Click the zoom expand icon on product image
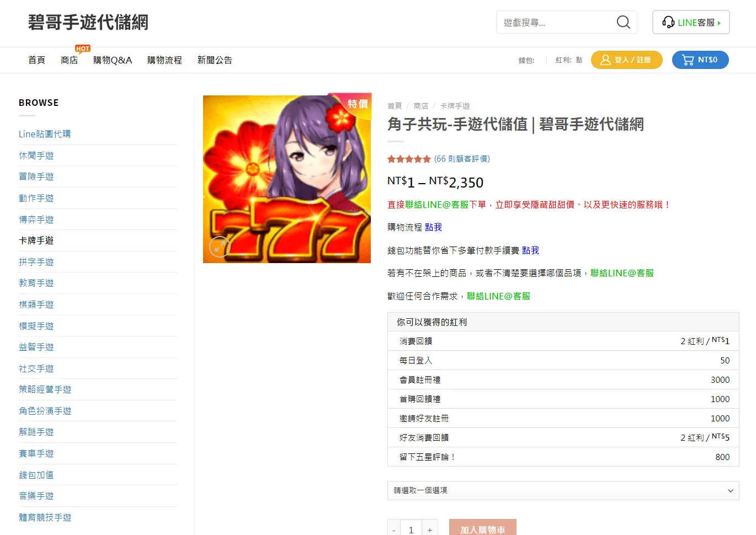This screenshot has width=756, height=535. 219,247
